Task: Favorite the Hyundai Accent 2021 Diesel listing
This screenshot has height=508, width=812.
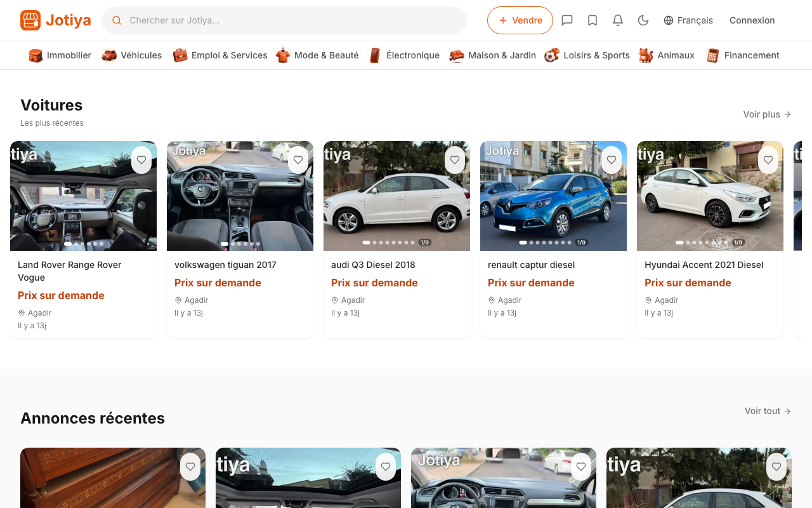Action: point(768,160)
